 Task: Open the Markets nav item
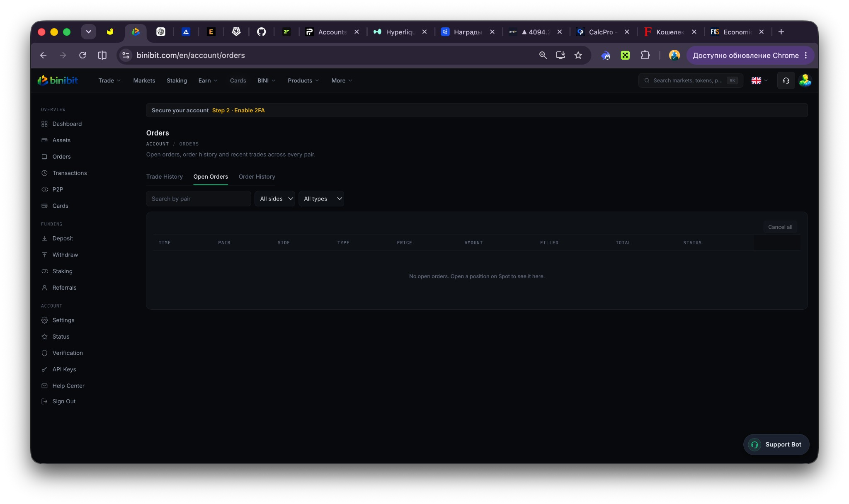click(x=144, y=80)
